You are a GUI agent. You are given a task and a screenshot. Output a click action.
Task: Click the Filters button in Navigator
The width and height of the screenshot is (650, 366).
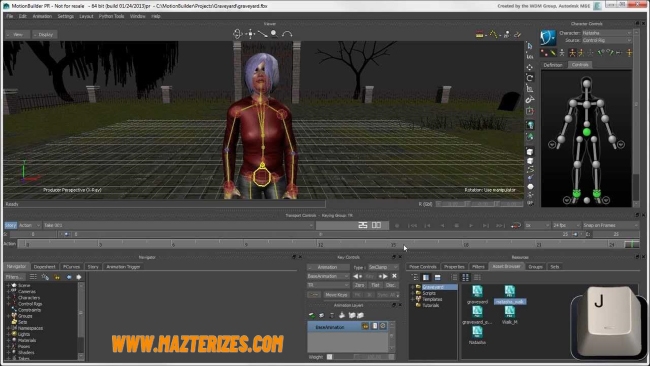[x=15, y=277]
